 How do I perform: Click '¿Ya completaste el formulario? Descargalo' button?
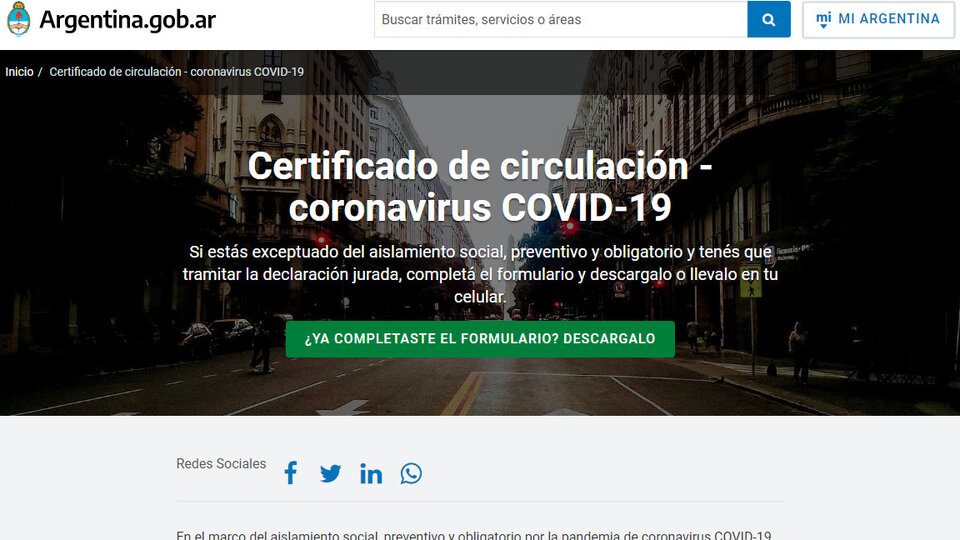click(x=480, y=339)
